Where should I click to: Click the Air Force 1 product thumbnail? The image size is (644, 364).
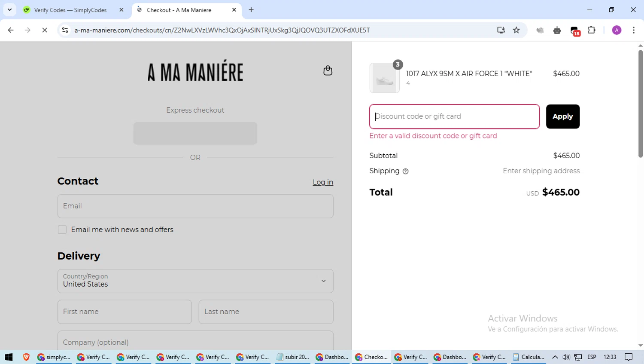(x=385, y=78)
